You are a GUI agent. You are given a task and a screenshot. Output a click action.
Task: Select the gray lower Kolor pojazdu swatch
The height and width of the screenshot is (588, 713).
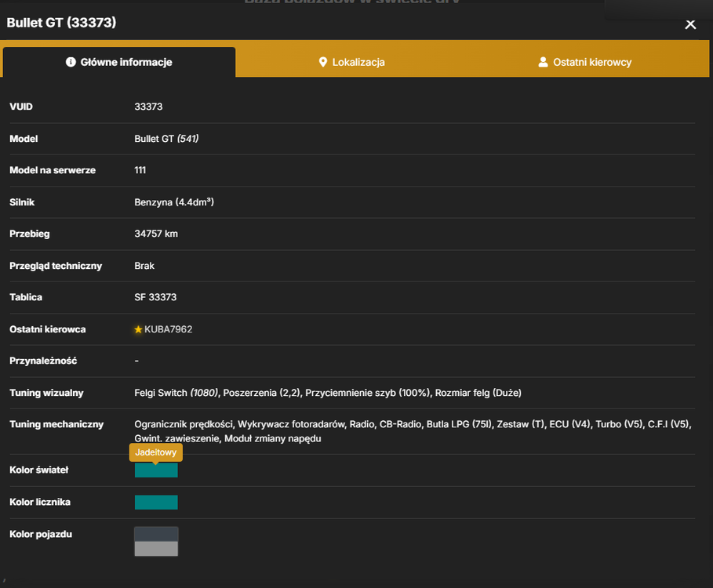[156, 549]
